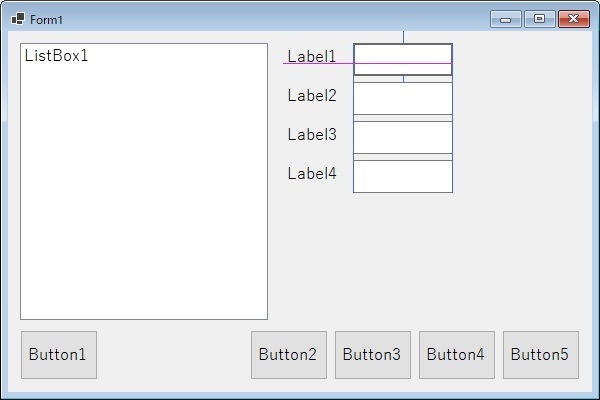Maximize the Form1 window
The width and height of the screenshot is (600, 400).
pos(539,19)
